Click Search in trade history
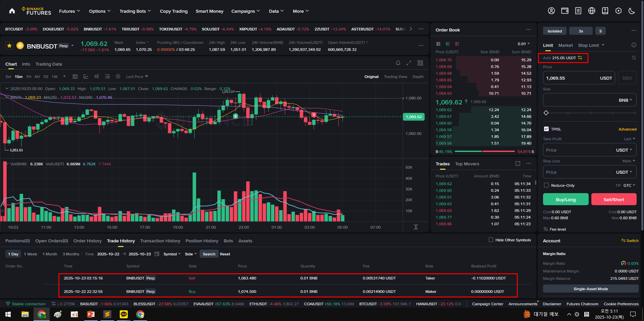Screen dimensions: 644x321 [209, 254]
